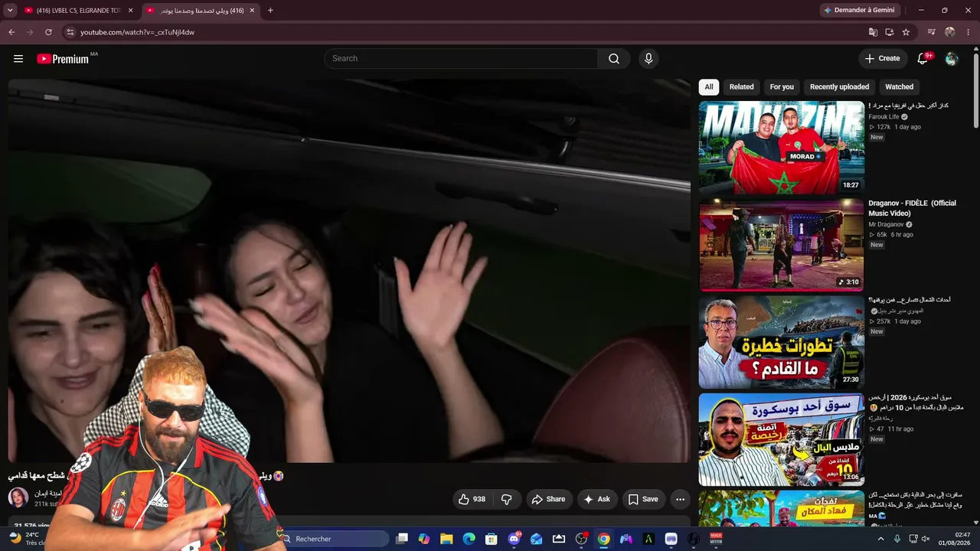
Task: Open the muted volume tray icon
Action: [925, 539]
